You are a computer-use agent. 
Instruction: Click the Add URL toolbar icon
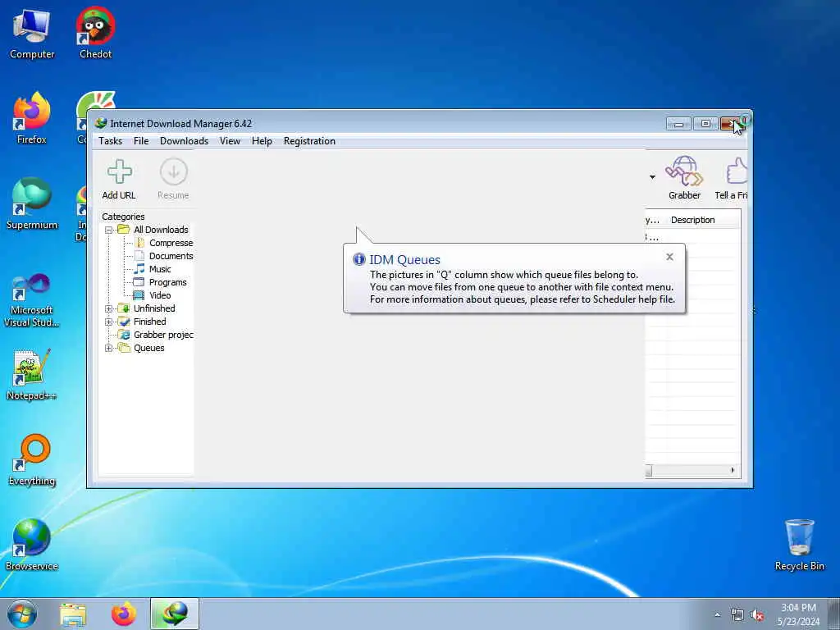click(x=119, y=172)
